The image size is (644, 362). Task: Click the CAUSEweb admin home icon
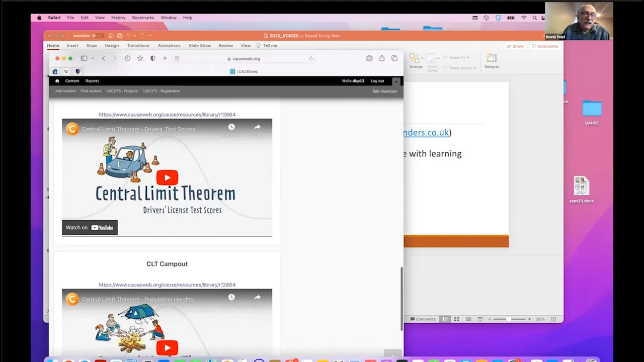pos(57,81)
